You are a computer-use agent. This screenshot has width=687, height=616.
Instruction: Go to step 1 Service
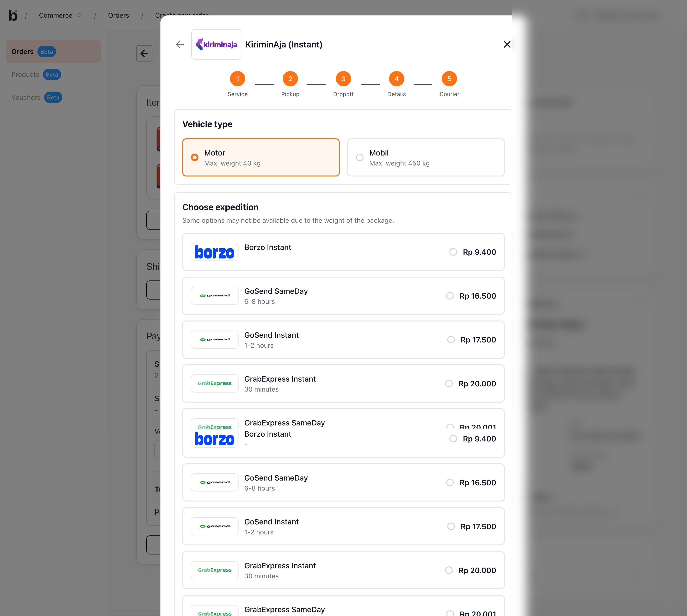238,79
